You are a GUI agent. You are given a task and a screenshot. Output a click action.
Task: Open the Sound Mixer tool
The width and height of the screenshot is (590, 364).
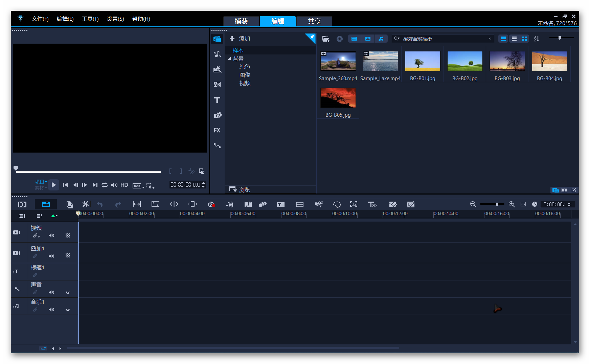(x=229, y=204)
